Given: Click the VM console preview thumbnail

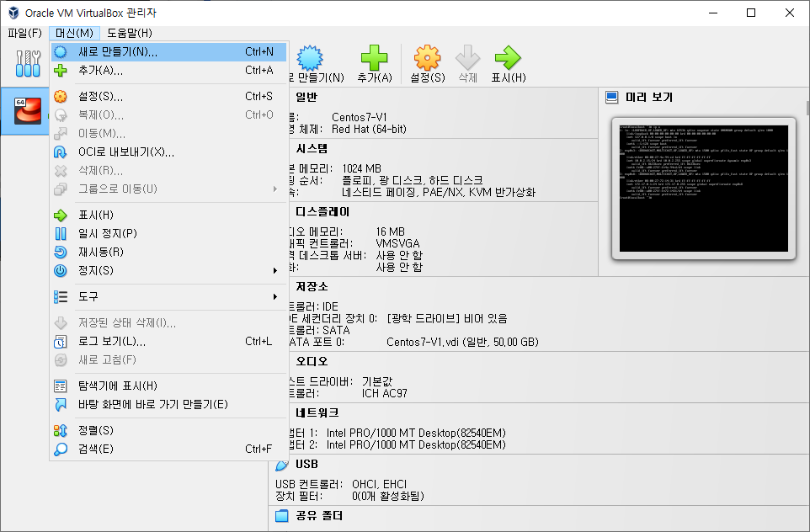Looking at the screenshot, I should pos(704,189).
